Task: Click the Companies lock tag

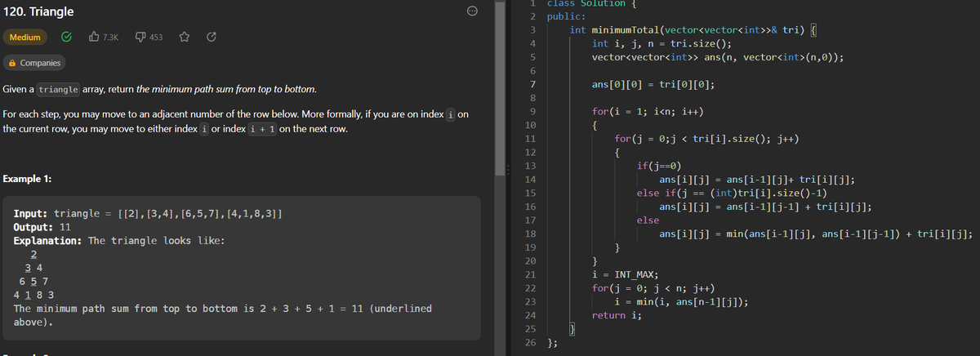Action: click(x=34, y=63)
